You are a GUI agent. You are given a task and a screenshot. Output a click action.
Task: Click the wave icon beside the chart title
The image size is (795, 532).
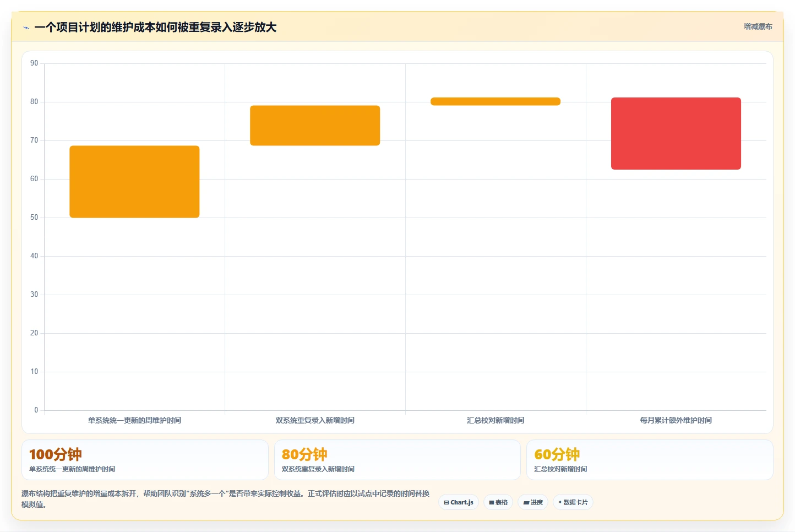coord(26,28)
